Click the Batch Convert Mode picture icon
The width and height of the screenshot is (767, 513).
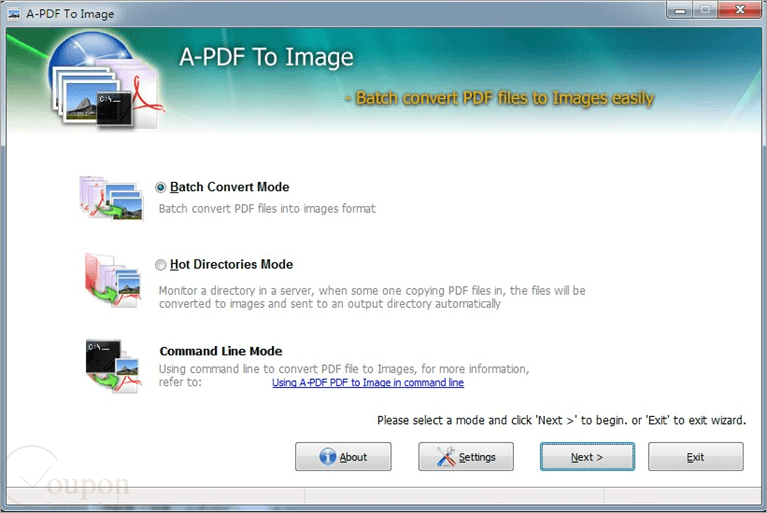[x=112, y=198]
